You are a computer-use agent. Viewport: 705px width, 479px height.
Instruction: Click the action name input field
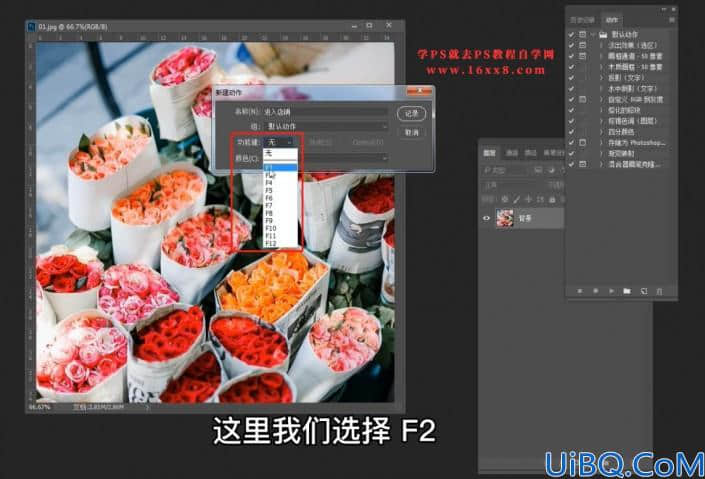(326, 112)
